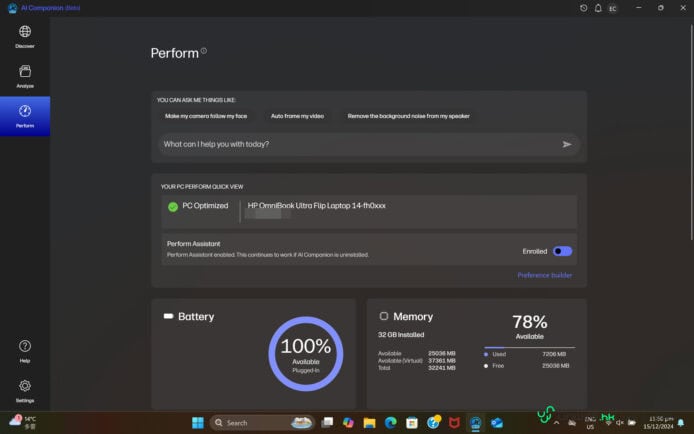This screenshot has height=434, width=694.
Task: Click the Used memory legend entry
Action: (525, 354)
